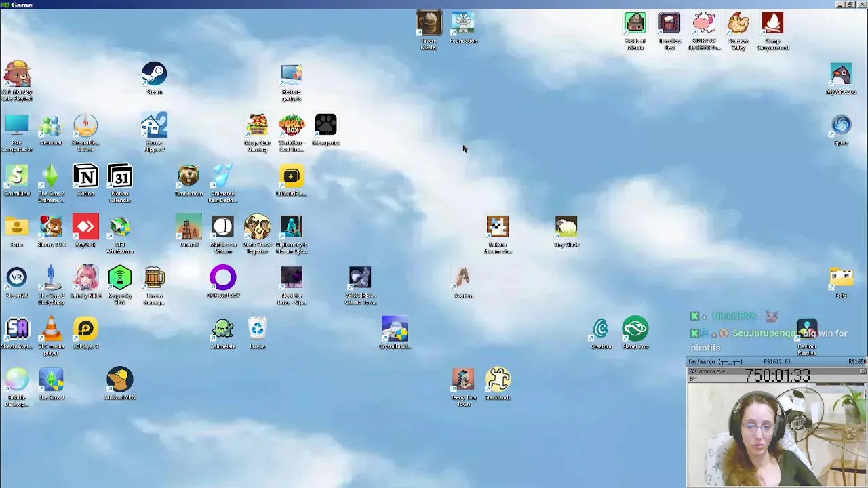The width and height of the screenshot is (868, 488).
Task: Launch Avorion shortcut icon
Action: tap(463, 278)
